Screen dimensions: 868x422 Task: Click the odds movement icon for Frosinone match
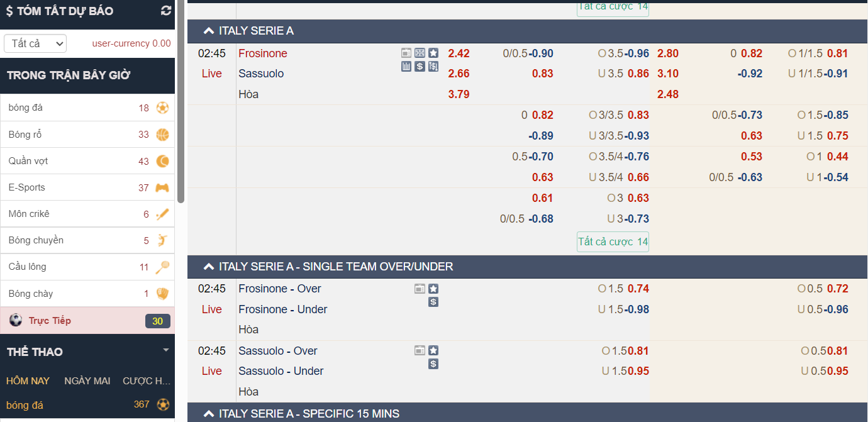pyautogui.click(x=433, y=66)
